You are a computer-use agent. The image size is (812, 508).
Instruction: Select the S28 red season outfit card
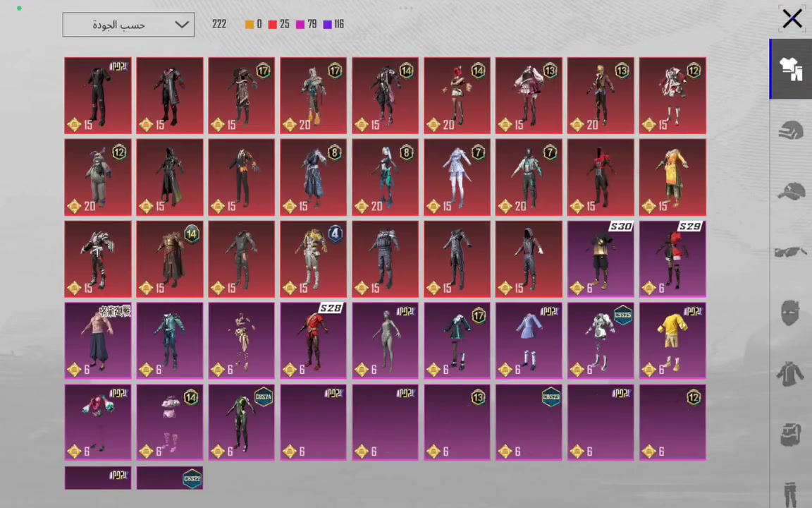click(313, 341)
